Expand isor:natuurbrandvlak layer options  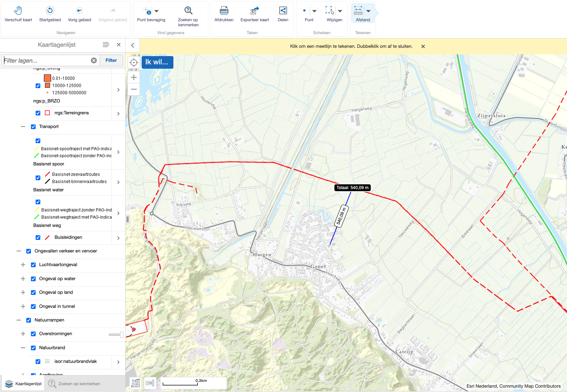pyautogui.click(x=118, y=362)
